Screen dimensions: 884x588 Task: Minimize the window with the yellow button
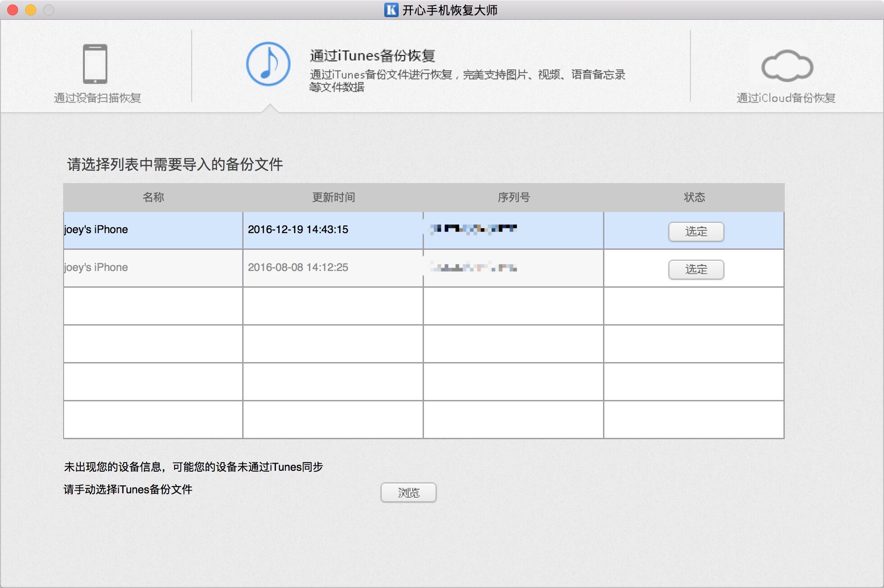[x=31, y=10]
